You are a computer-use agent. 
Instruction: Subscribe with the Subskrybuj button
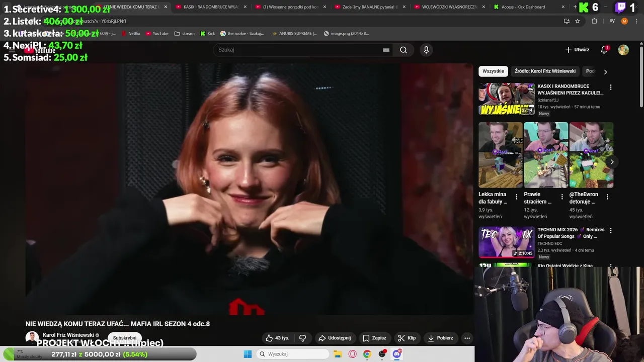124,338
